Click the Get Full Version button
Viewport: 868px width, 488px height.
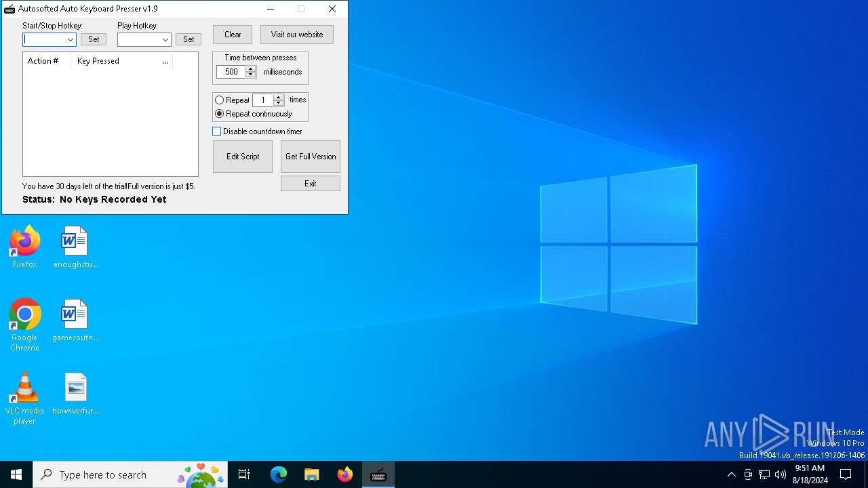coord(311,157)
